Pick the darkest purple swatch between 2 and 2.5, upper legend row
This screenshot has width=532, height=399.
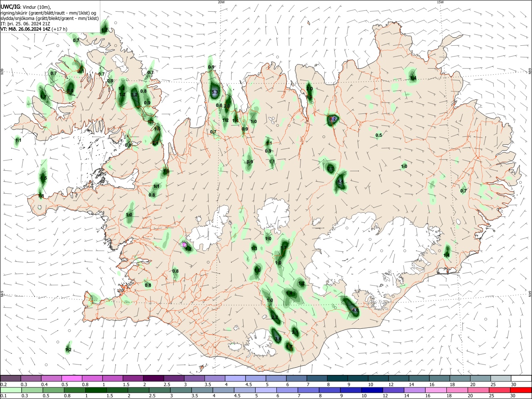[153, 378]
